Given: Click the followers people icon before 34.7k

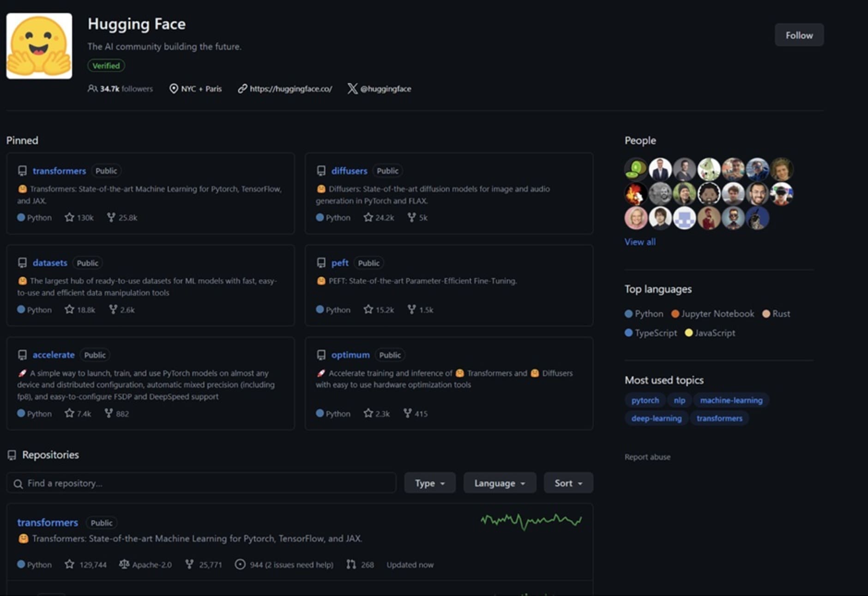Looking at the screenshot, I should click(x=92, y=89).
